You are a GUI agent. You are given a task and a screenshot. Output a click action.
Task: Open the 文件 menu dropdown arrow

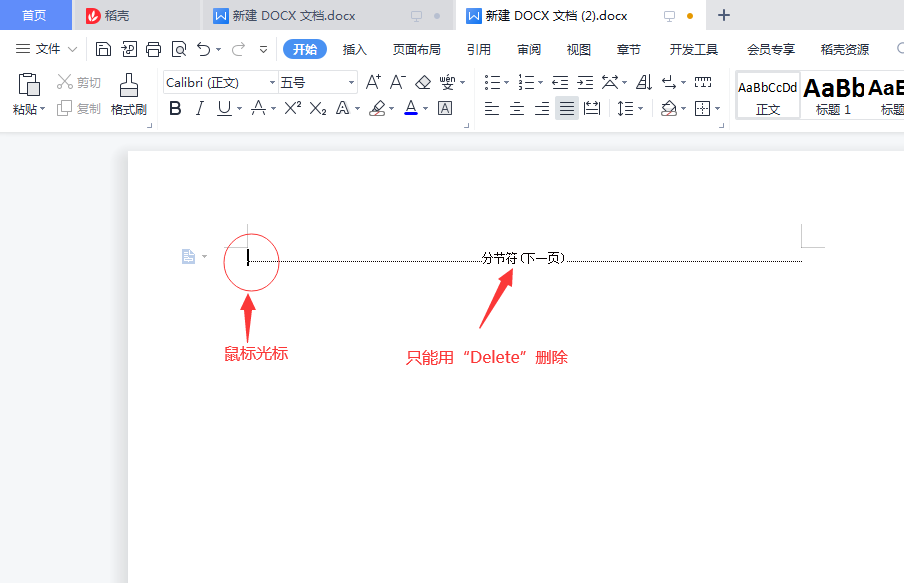tap(73, 50)
